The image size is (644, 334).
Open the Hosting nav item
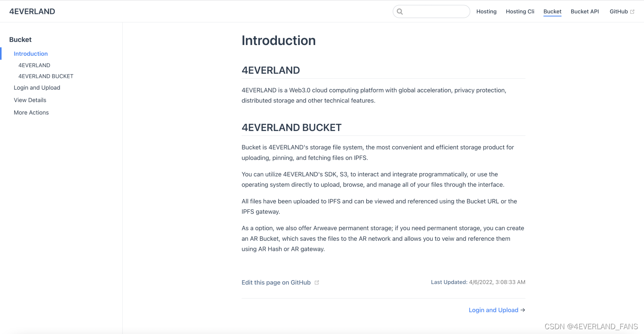click(486, 12)
